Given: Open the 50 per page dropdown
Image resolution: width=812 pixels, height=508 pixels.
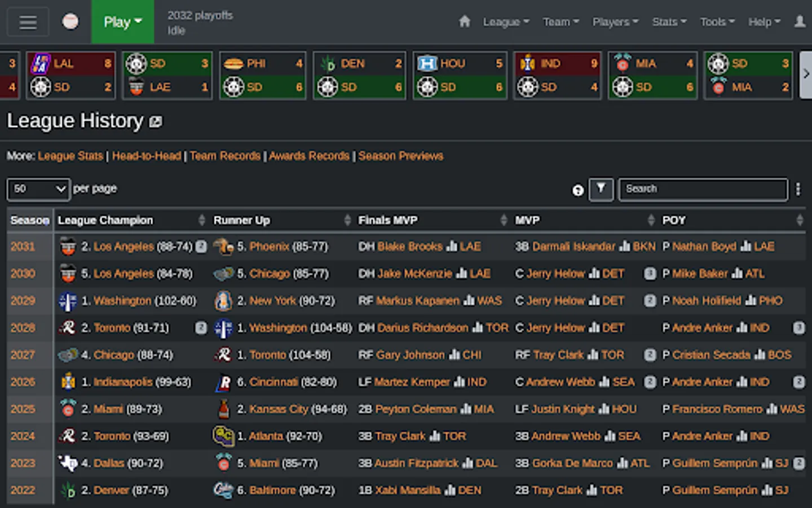Looking at the screenshot, I should coord(38,189).
